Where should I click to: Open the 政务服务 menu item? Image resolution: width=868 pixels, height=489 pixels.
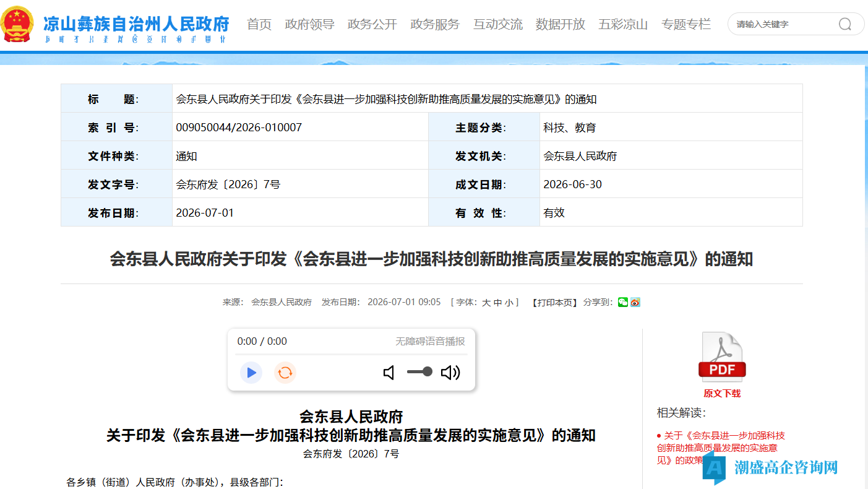pyautogui.click(x=435, y=24)
